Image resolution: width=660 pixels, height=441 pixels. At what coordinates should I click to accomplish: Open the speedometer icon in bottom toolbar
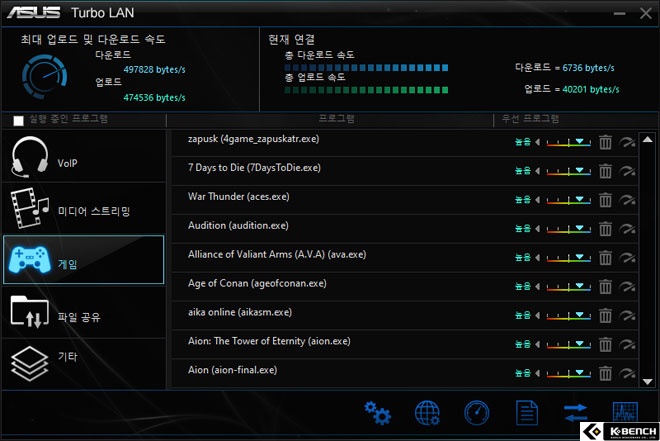click(477, 413)
